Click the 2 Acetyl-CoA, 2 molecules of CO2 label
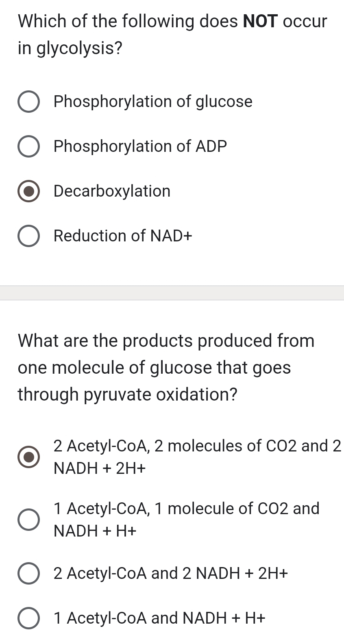This screenshot has height=644, width=344. click(197, 456)
